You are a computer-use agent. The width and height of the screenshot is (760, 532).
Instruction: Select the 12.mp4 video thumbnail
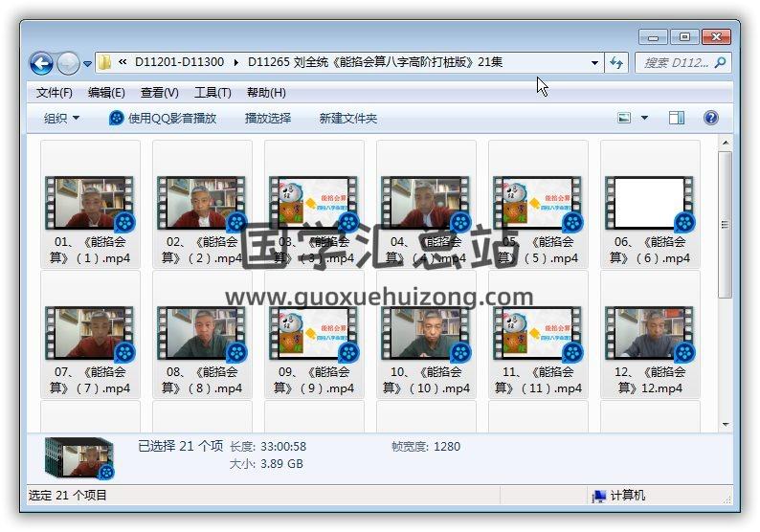click(650, 335)
